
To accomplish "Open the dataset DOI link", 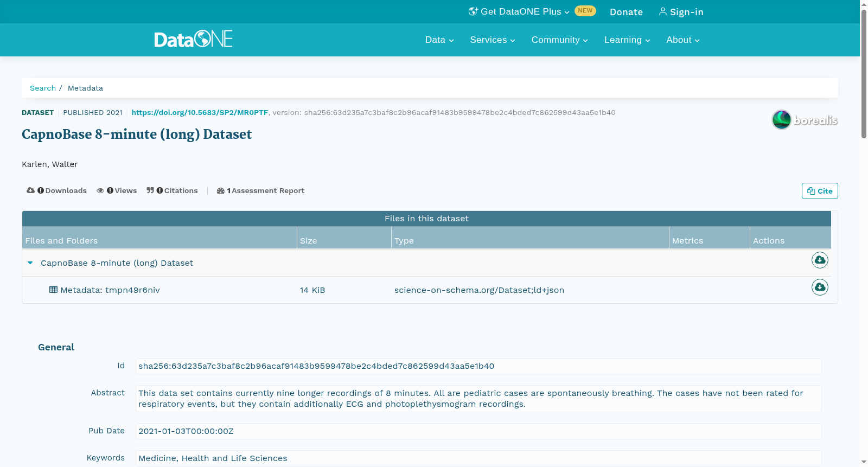I will point(200,112).
